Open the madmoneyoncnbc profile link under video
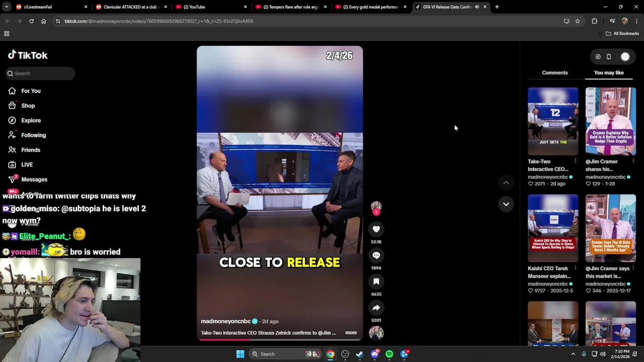The width and height of the screenshot is (644, 362). [x=225, y=321]
